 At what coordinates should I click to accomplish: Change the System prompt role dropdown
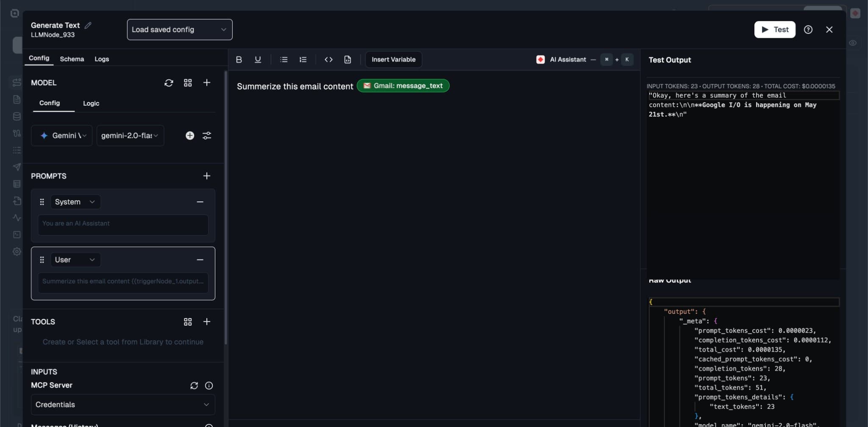[x=75, y=201]
